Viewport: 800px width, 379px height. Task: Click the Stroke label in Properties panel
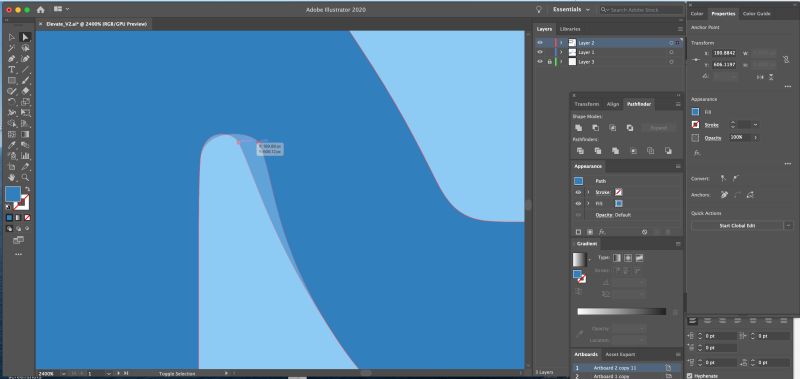click(x=712, y=125)
